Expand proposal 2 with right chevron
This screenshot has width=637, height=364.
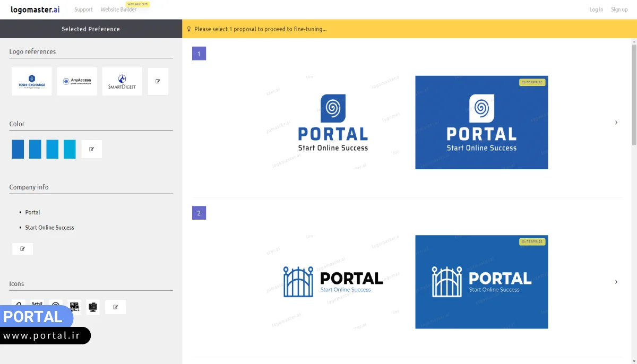616,282
